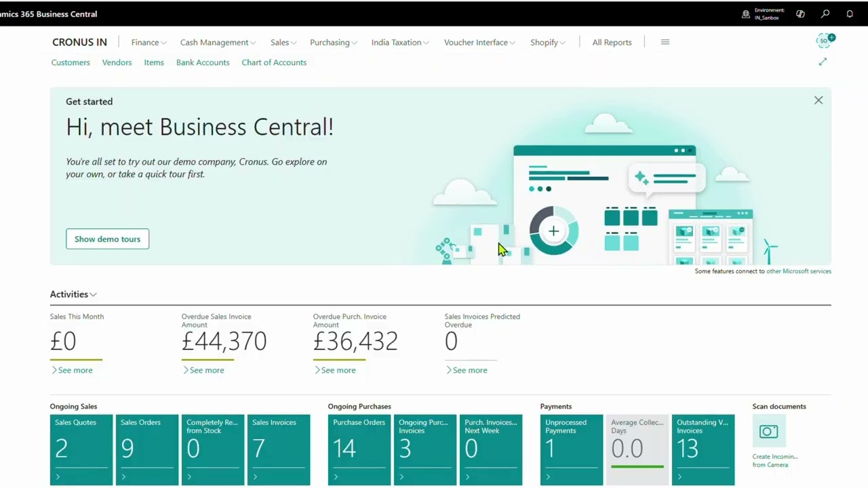
Task: Expand the Finance menu
Action: click(x=149, y=42)
